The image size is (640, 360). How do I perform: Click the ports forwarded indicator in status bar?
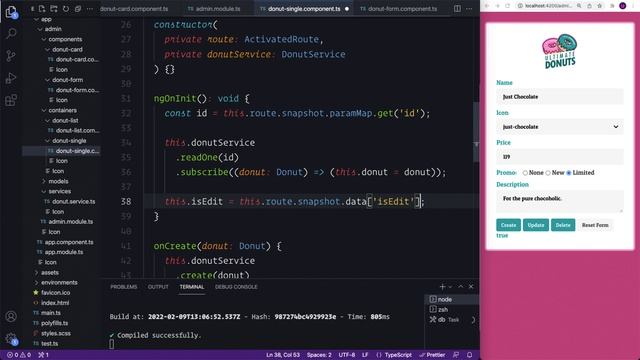[43, 355]
